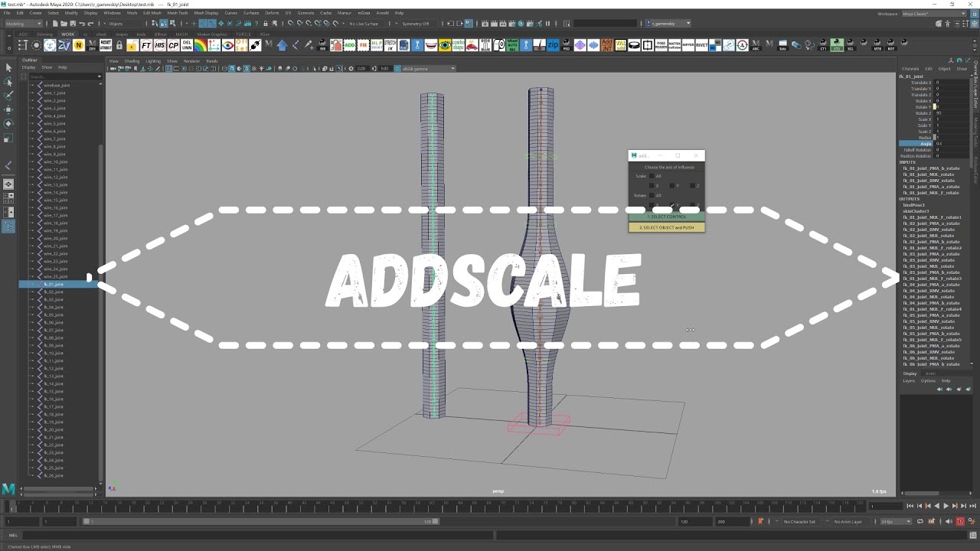
Task: Switch to the MASH shelf tab
Action: 181,34
